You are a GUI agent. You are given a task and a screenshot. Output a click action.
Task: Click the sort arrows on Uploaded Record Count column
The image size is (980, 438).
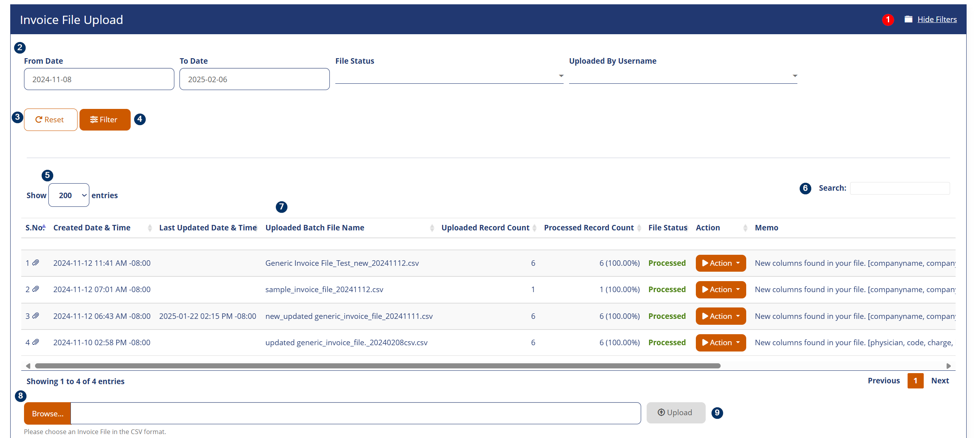point(534,228)
